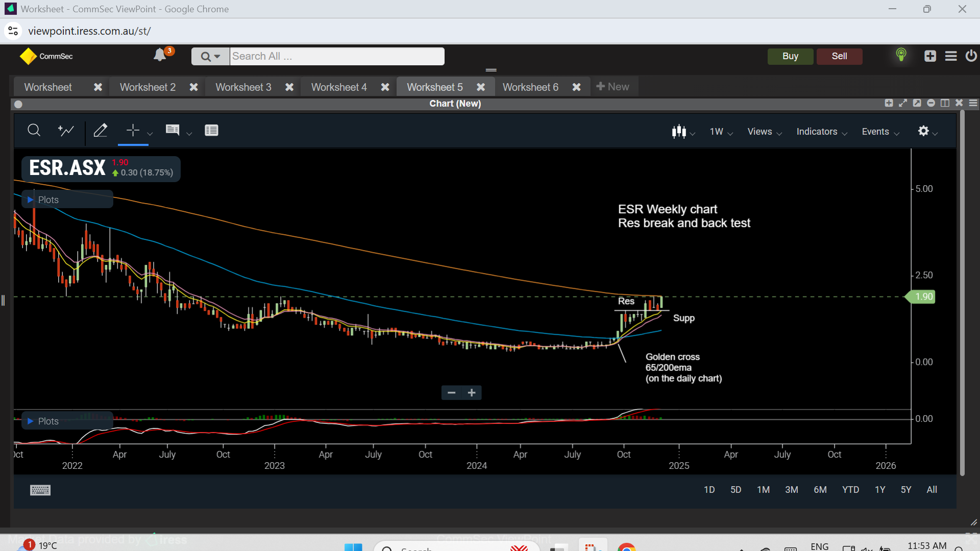Select the add comparison line tool

(66, 131)
